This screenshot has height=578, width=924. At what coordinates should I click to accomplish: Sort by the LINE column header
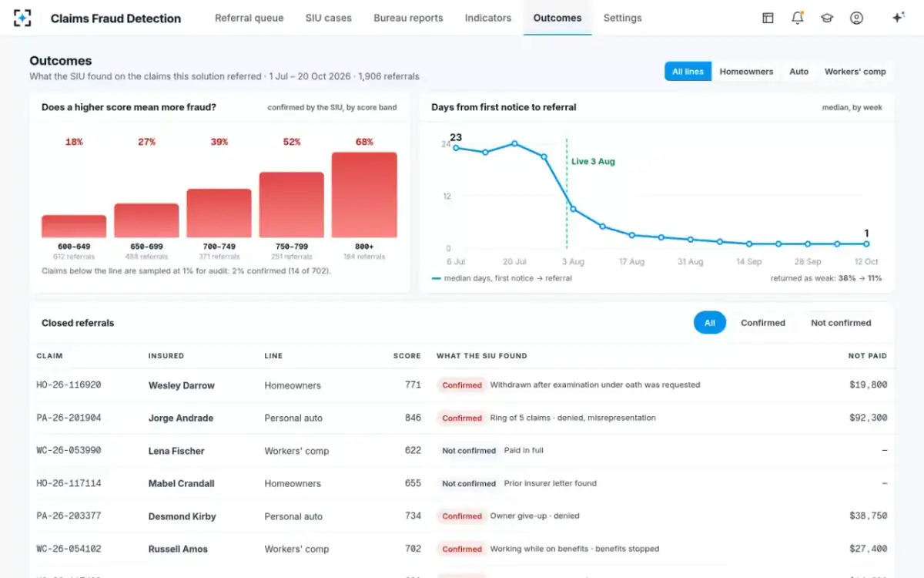tap(273, 356)
